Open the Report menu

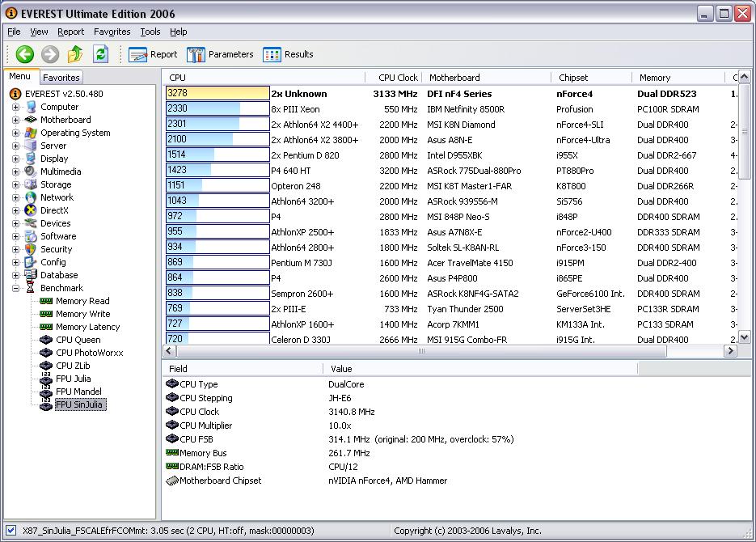click(x=71, y=32)
